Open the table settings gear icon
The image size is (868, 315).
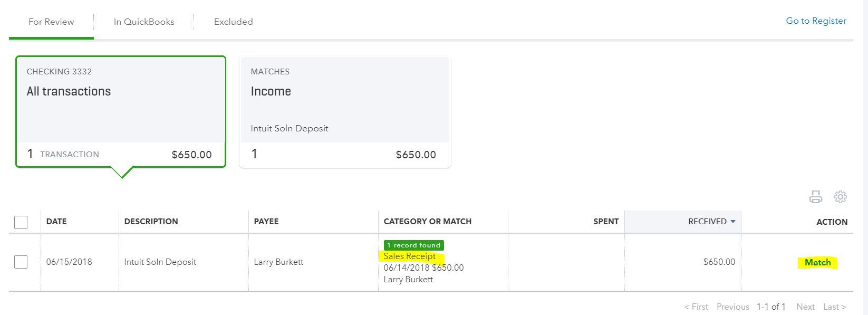(x=840, y=197)
